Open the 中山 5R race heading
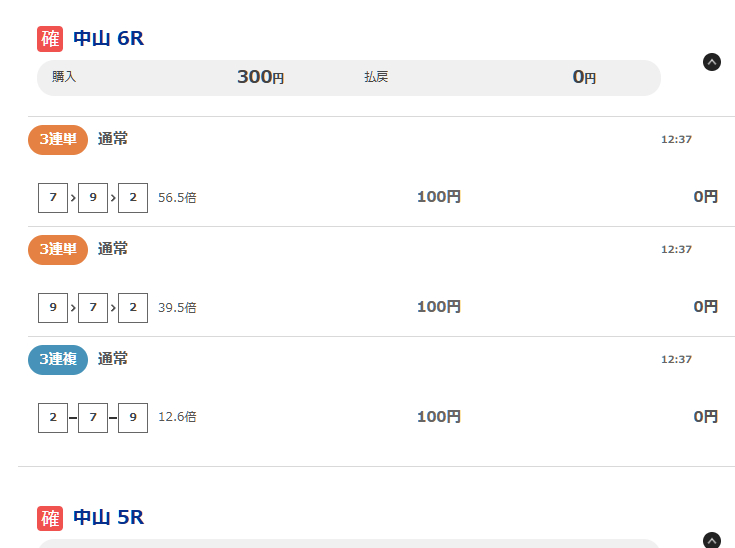 click(109, 518)
